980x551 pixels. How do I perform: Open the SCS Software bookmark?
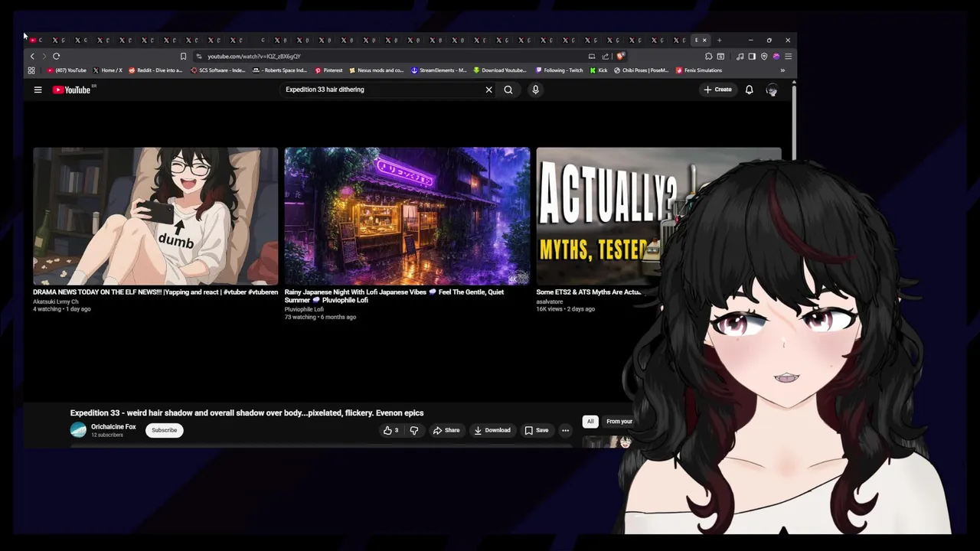point(217,70)
